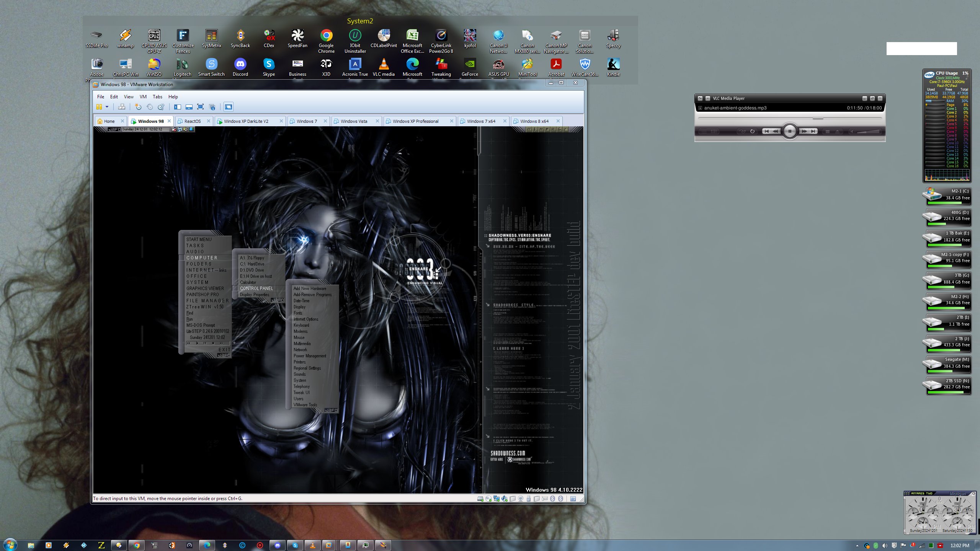Toggle repeat mode in VLC
980x551 pixels.
pos(752,131)
